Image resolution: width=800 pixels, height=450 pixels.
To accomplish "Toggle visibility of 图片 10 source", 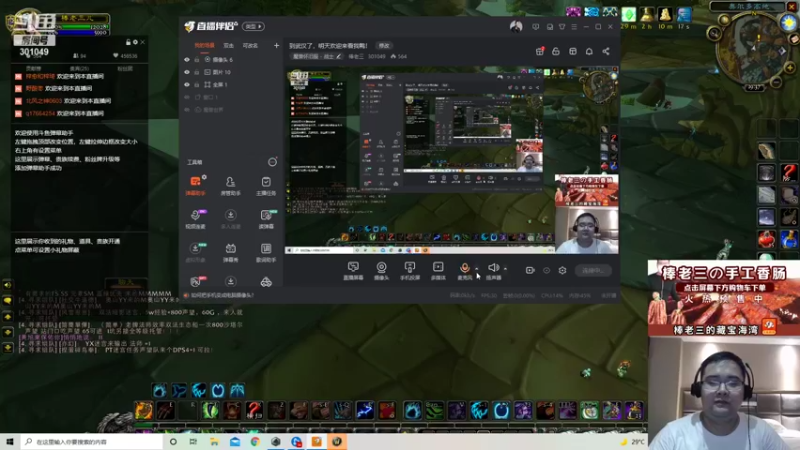I will point(187,72).
